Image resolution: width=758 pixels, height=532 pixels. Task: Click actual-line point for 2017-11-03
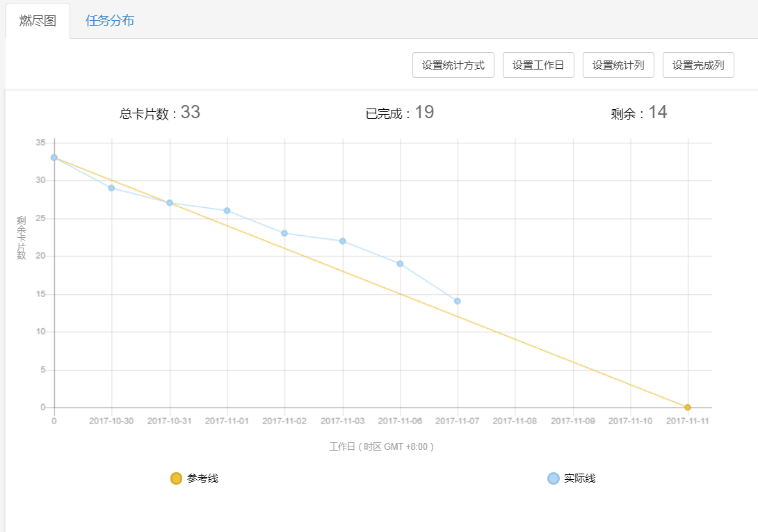342,241
